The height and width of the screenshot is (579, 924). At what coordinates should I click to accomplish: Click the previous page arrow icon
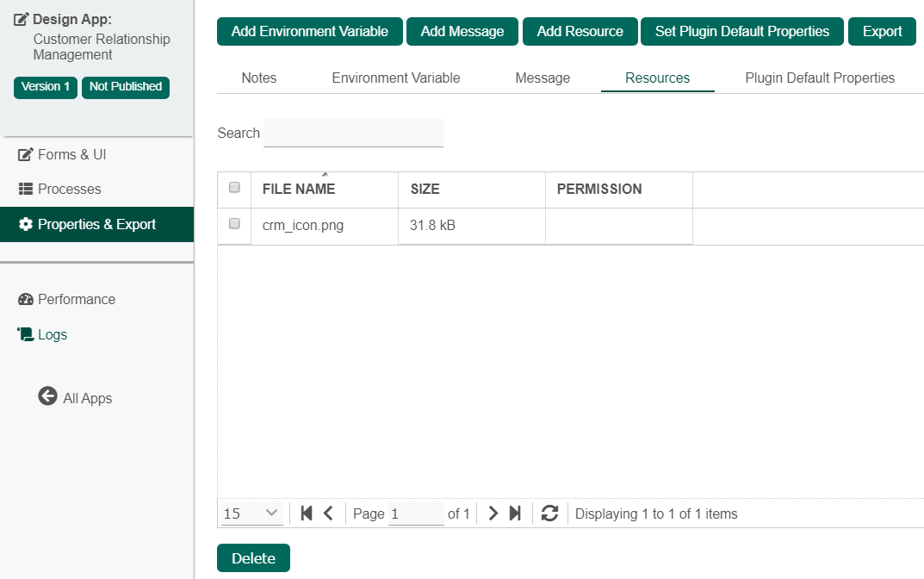click(328, 514)
